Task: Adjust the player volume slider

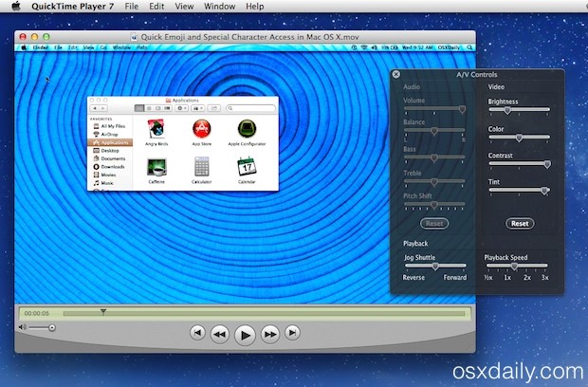Action: click(43, 328)
